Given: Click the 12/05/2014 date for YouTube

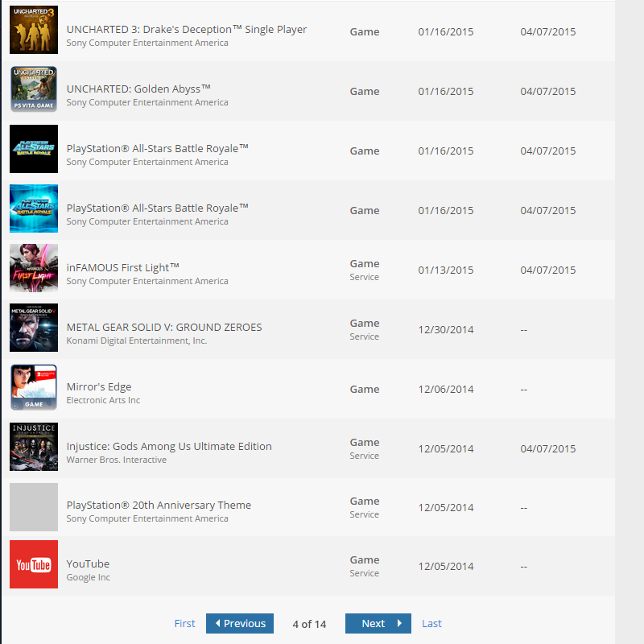Looking at the screenshot, I should pyautogui.click(x=446, y=567).
